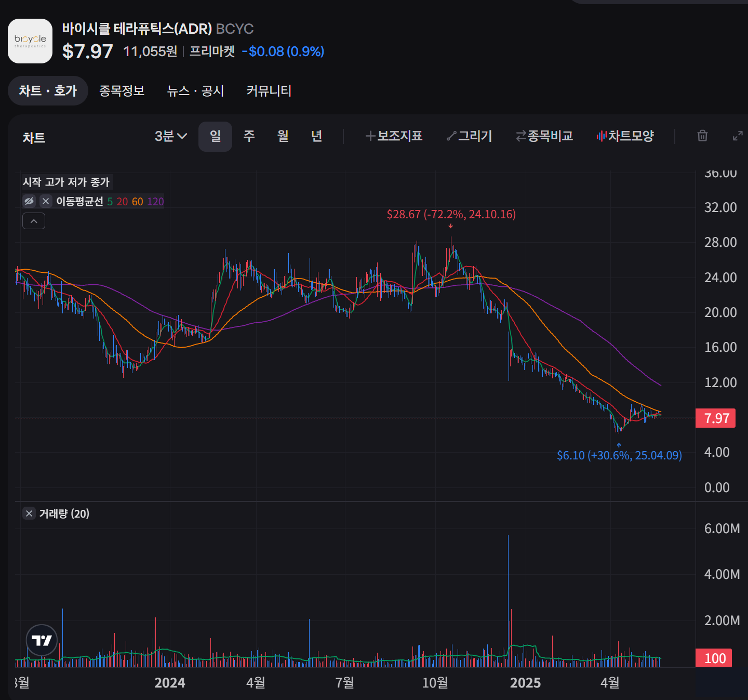This screenshot has width=748, height=700.
Task: Click the Bicycle Therapeutics logo thumbnail
Action: pyautogui.click(x=30, y=41)
